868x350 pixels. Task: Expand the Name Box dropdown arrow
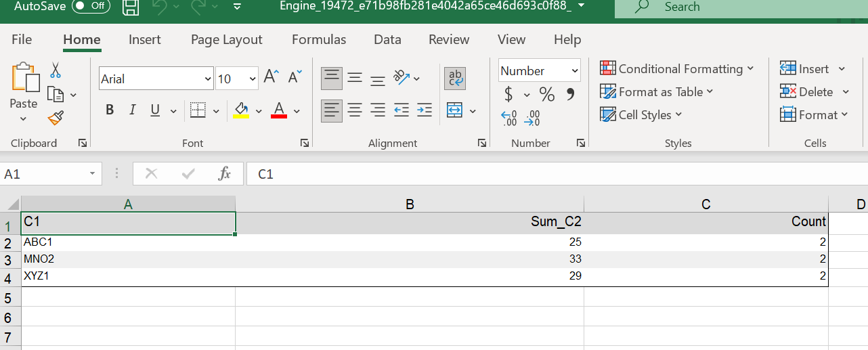(92, 174)
